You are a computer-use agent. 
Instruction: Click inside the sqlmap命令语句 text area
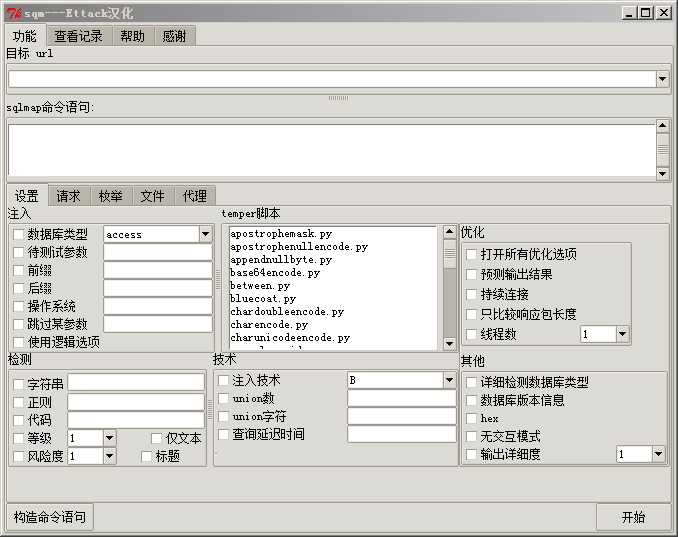(x=332, y=150)
